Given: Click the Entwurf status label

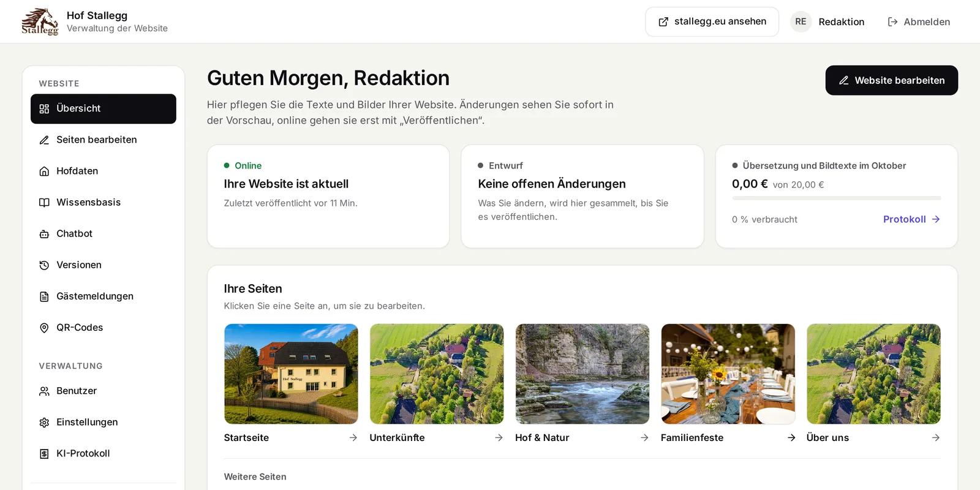Looking at the screenshot, I should click(x=506, y=165).
